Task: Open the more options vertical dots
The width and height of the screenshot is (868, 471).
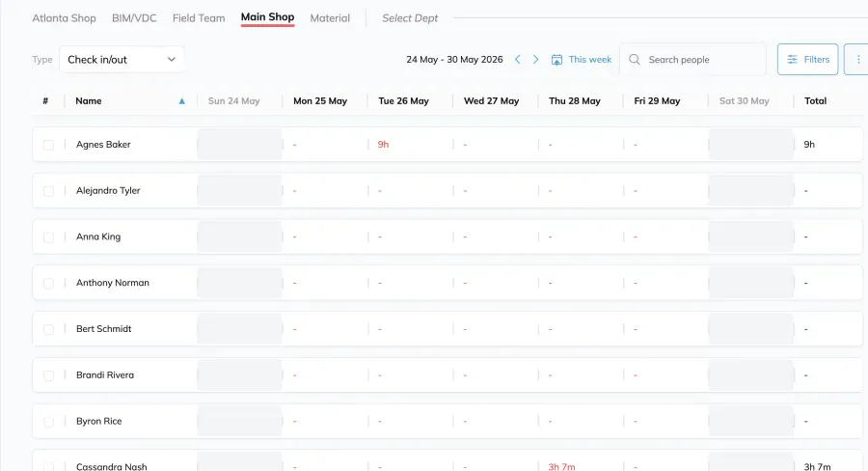Action: pyautogui.click(x=858, y=59)
